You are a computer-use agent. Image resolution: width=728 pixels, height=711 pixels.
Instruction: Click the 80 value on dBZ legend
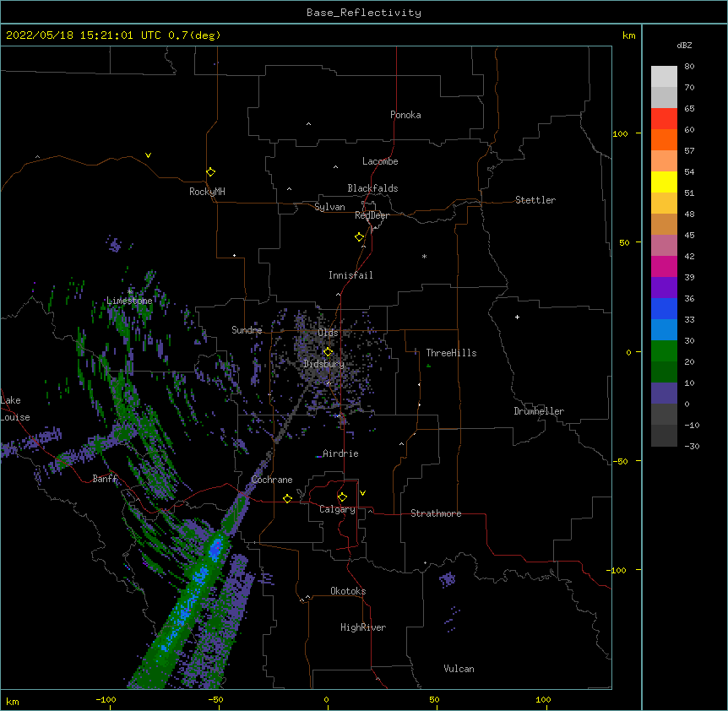[x=689, y=66]
